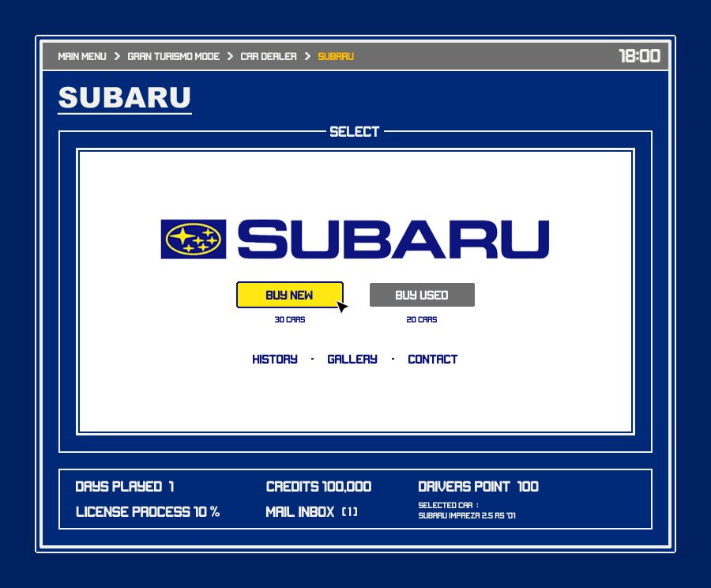Navigate to Gran Turismo Mode breadcrumb
Screen dimensions: 711x588
point(173,56)
